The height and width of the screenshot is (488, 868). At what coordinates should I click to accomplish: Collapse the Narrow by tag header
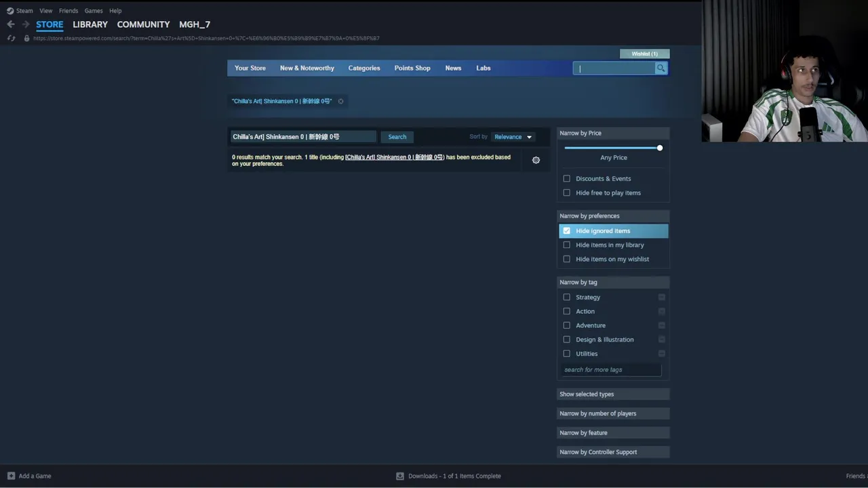(613, 282)
